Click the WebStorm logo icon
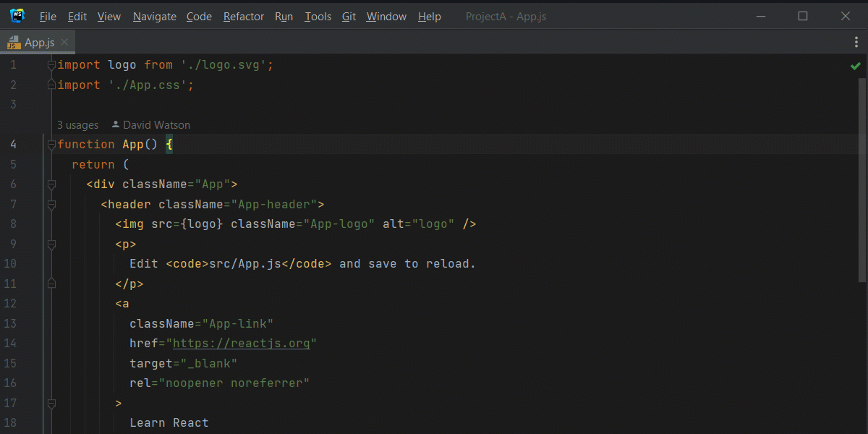 (16, 14)
